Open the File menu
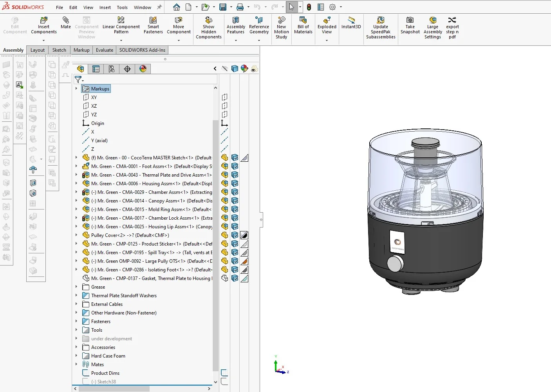The height and width of the screenshot is (392, 551). click(60, 7)
